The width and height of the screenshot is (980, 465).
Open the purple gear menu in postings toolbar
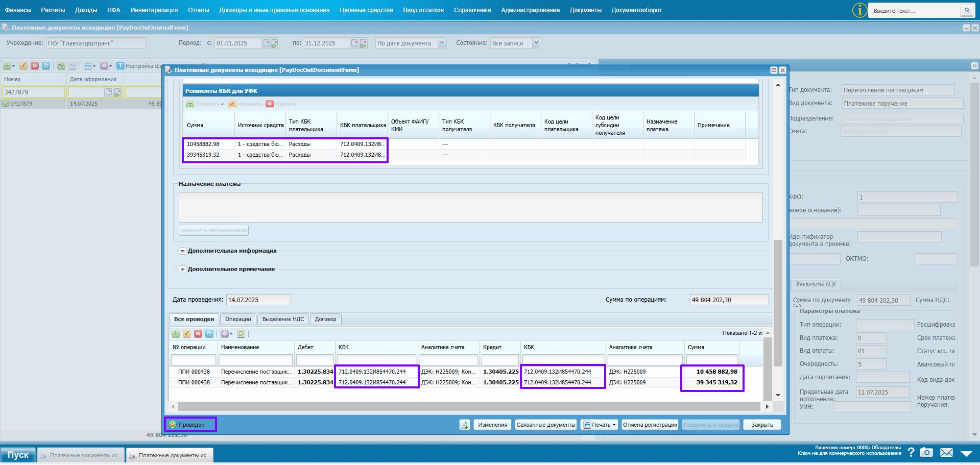[226, 334]
